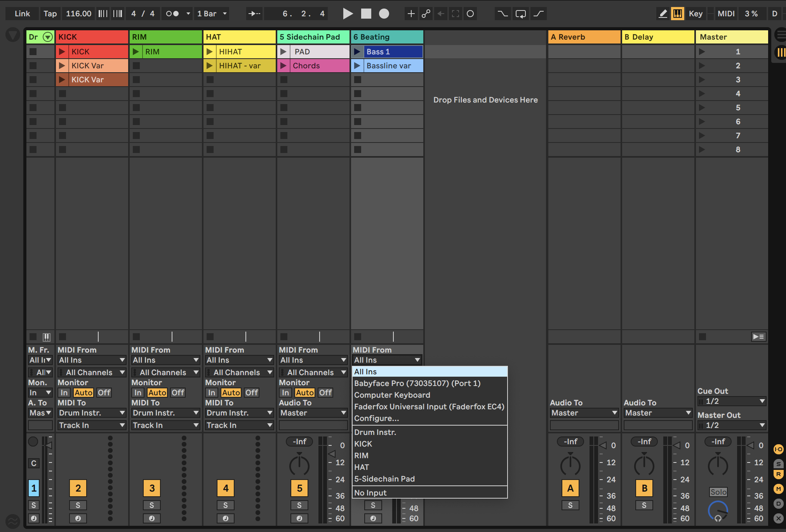Viewport: 786px width, 532px height.
Task: Open Master Out 1/2 dropdown
Action: [x=732, y=425]
